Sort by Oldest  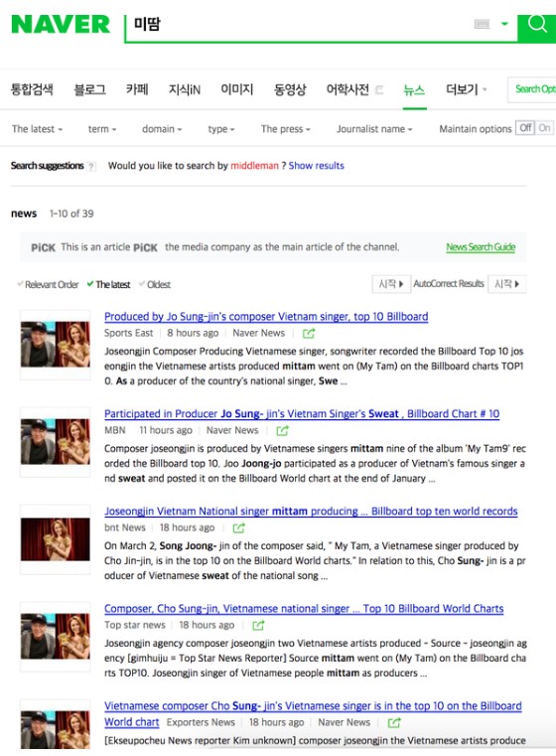(x=155, y=284)
